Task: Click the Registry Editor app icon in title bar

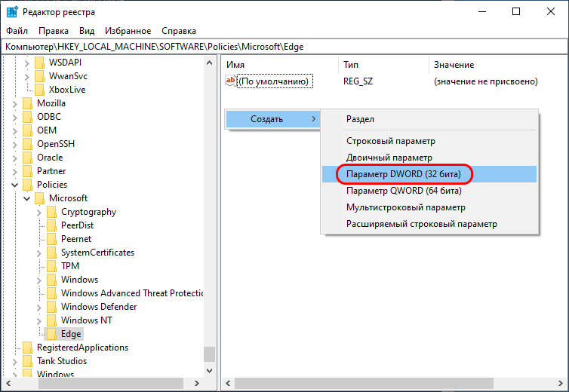Action: (x=12, y=11)
